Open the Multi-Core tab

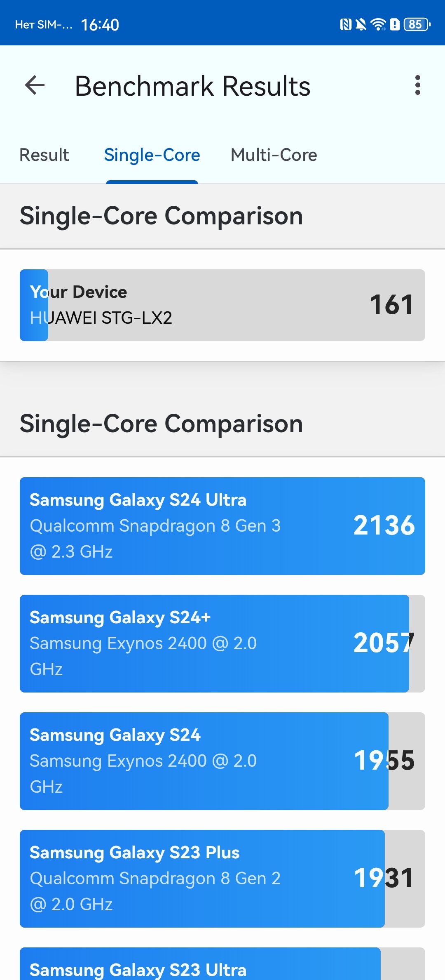274,155
